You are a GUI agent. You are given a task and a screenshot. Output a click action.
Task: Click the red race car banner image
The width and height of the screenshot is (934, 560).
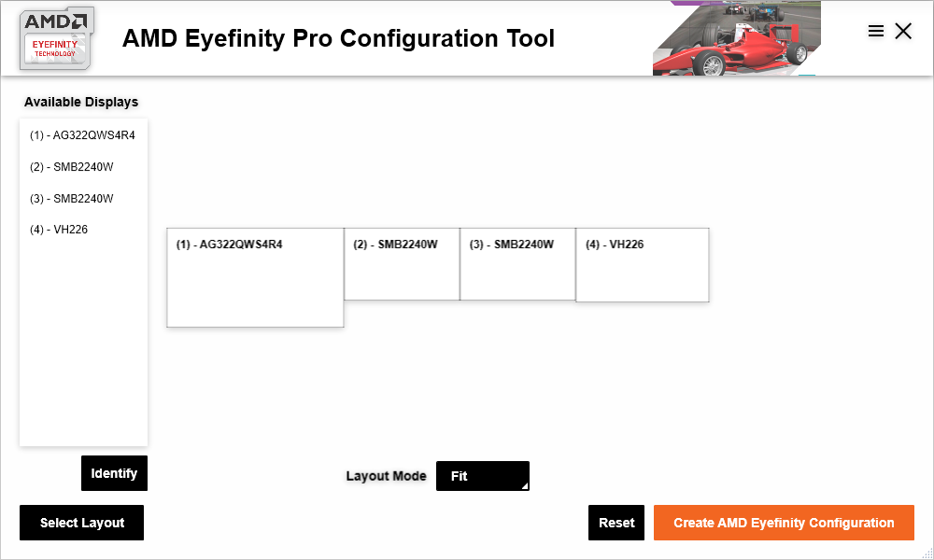click(x=737, y=38)
